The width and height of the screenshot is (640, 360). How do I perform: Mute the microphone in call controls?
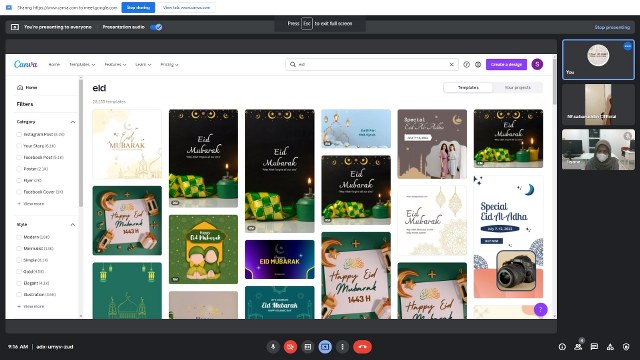coord(273,347)
